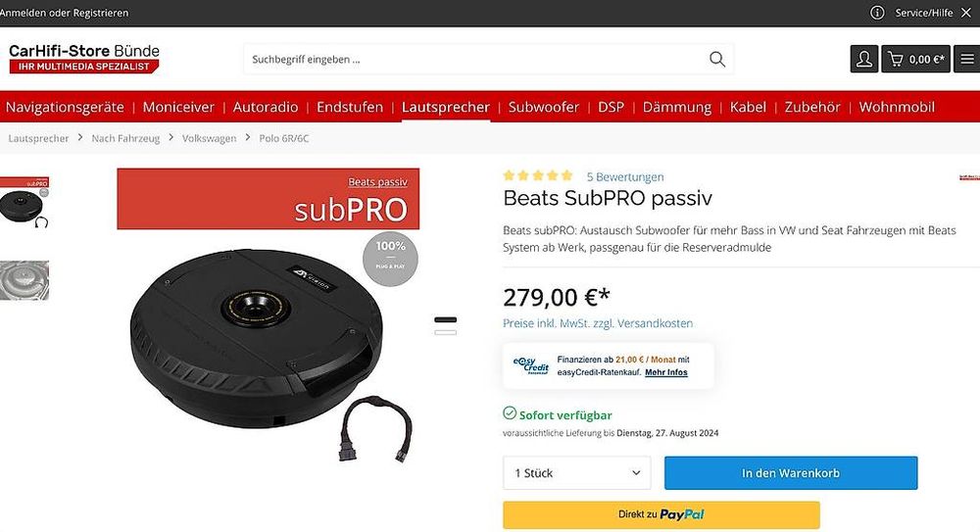Open Mehr Infos easyCredit link

(x=665, y=372)
